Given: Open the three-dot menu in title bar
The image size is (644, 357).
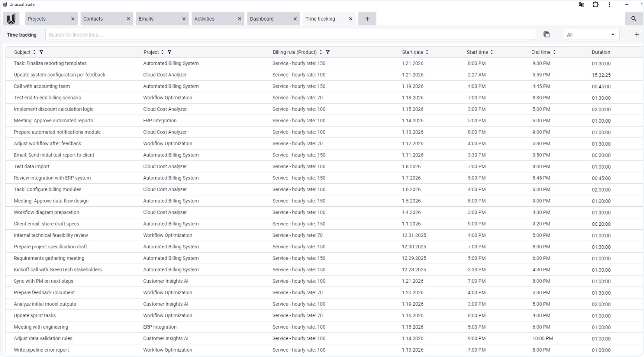Looking at the screenshot, I should pyautogui.click(x=609, y=5).
